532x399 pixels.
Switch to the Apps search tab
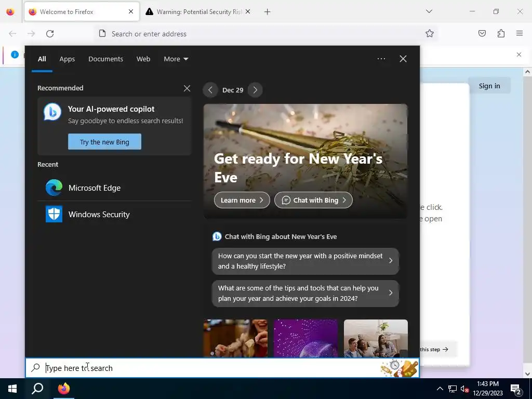coord(67,59)
